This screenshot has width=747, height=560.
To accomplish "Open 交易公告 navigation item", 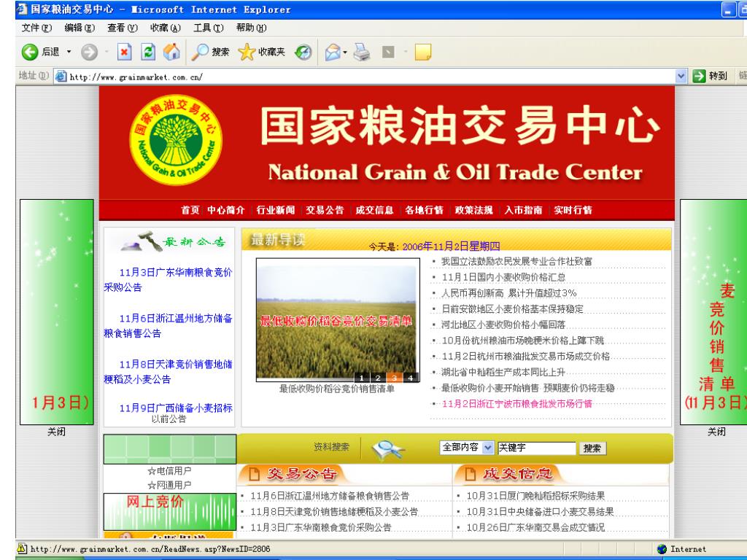I will (325, 210).
